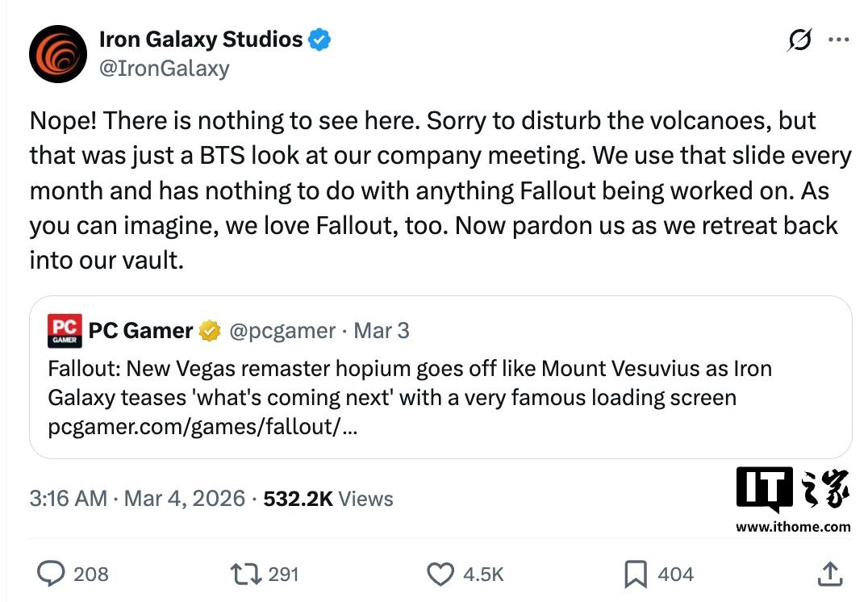The height and width of the screenshot is (602, 868).
Task: Like the post with the heart icon
Action: (440, 574)
